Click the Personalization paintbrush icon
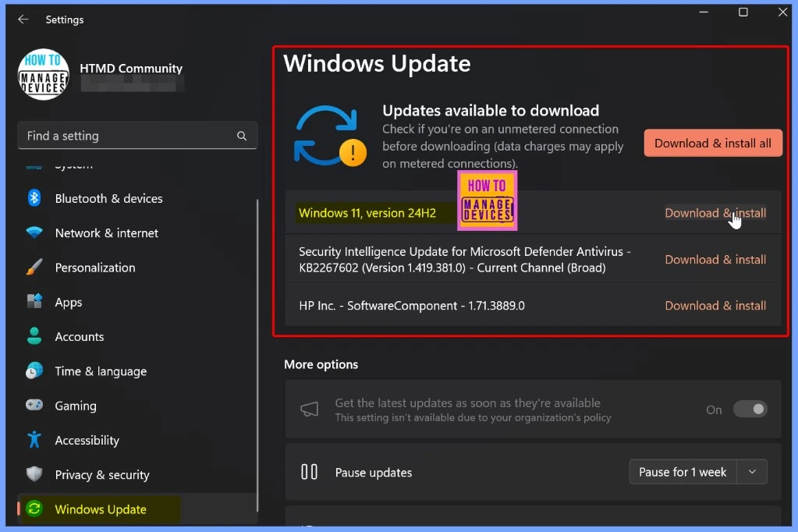This screenshot has width=798, height=532. pyautogui.click(x=34, y=267)
